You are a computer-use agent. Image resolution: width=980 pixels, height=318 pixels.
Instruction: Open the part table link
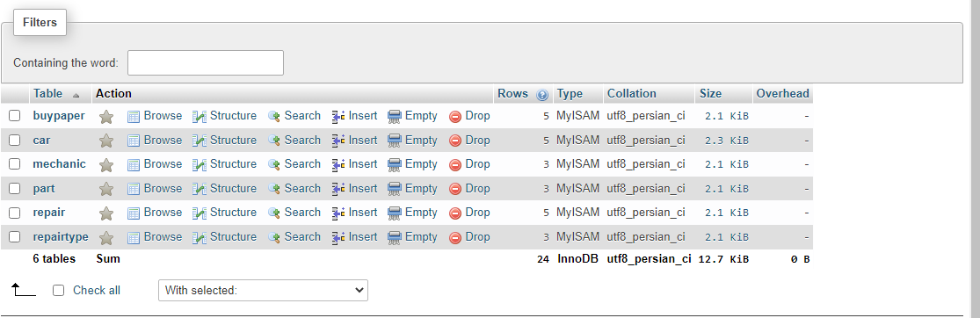pos(44,188)
